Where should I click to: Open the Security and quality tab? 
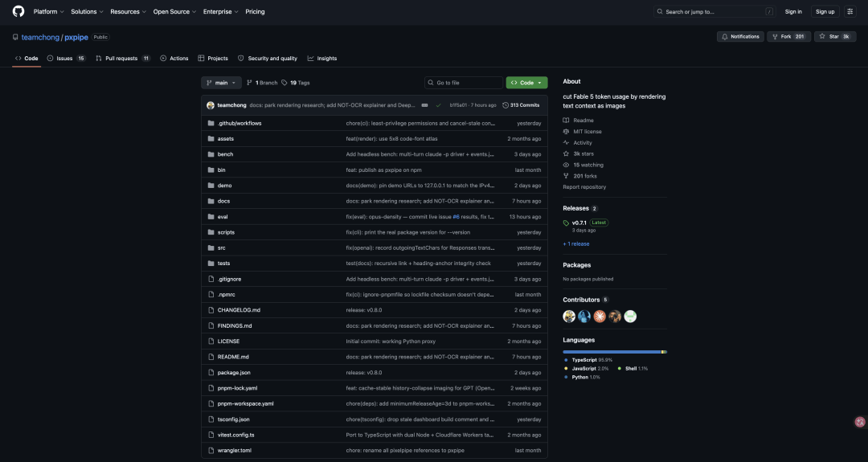click(x=268, y=58)
